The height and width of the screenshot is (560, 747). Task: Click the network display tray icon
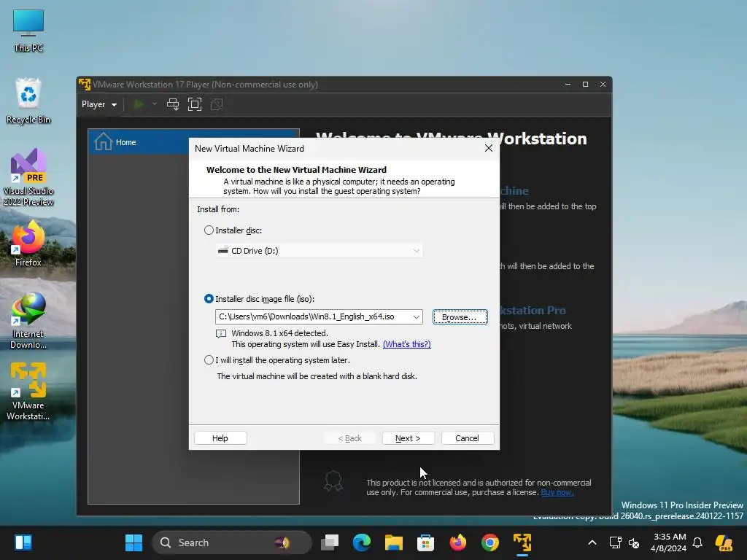[x=615, y=542]
